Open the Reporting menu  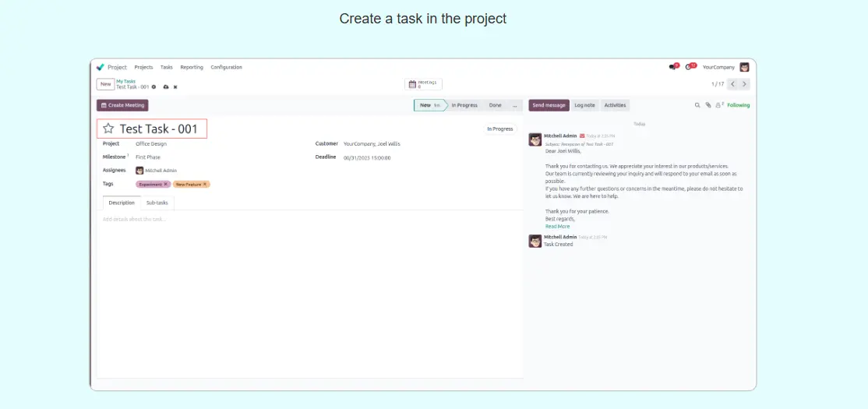coord(192,67)
